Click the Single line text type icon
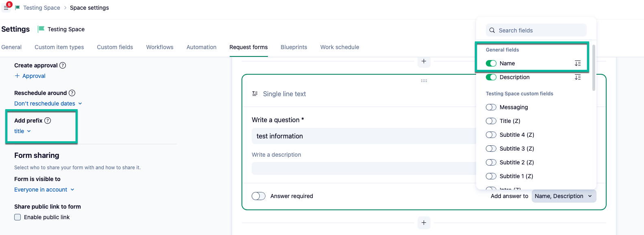The height and width of the screenshot is (235, 644). point(255,94)
